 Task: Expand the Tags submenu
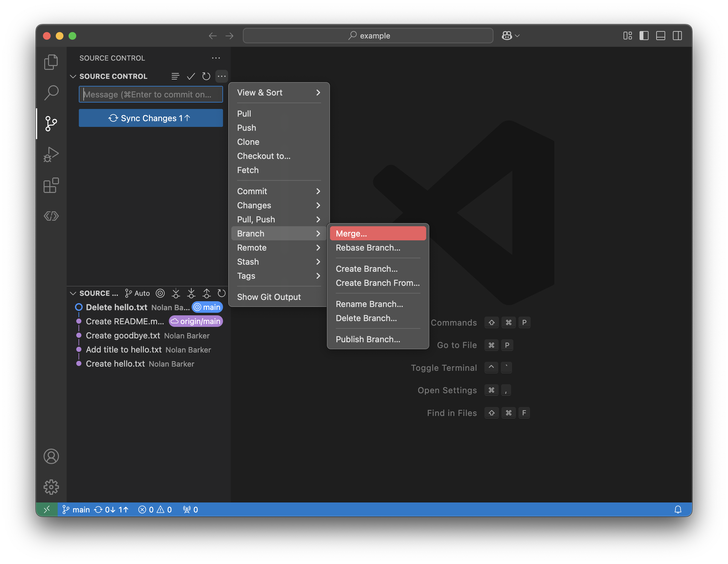tap(279, 276)
